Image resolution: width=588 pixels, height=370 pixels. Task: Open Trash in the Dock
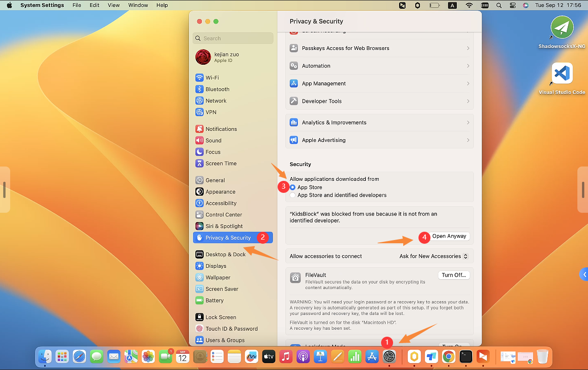coord(542,357)
